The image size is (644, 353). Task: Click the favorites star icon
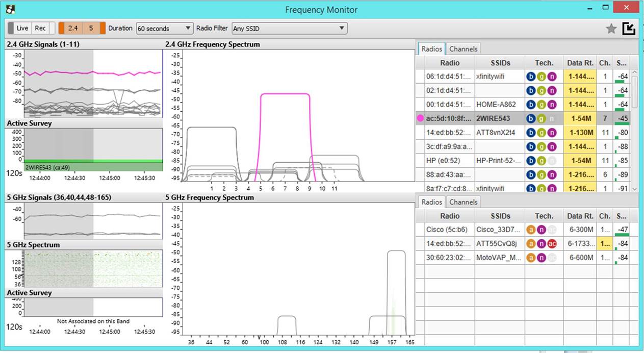pos(611,29)
